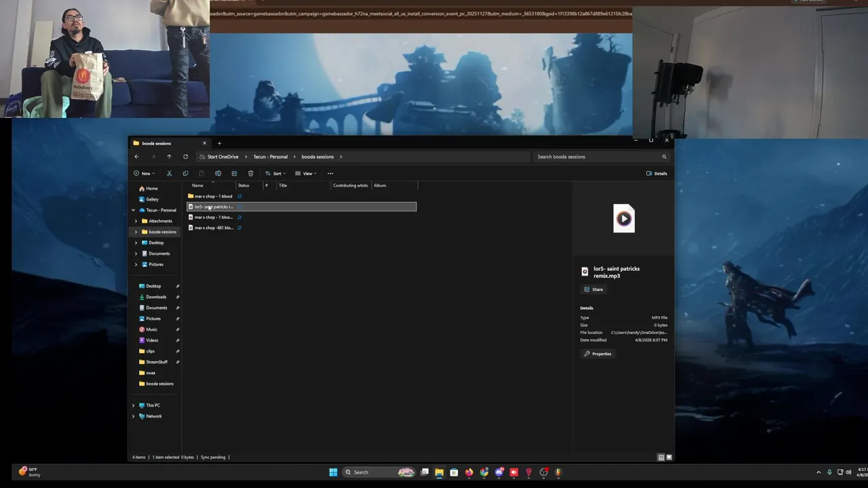Toggle the Details pane button
Screen dimensions: 868x488
(656, 174)
